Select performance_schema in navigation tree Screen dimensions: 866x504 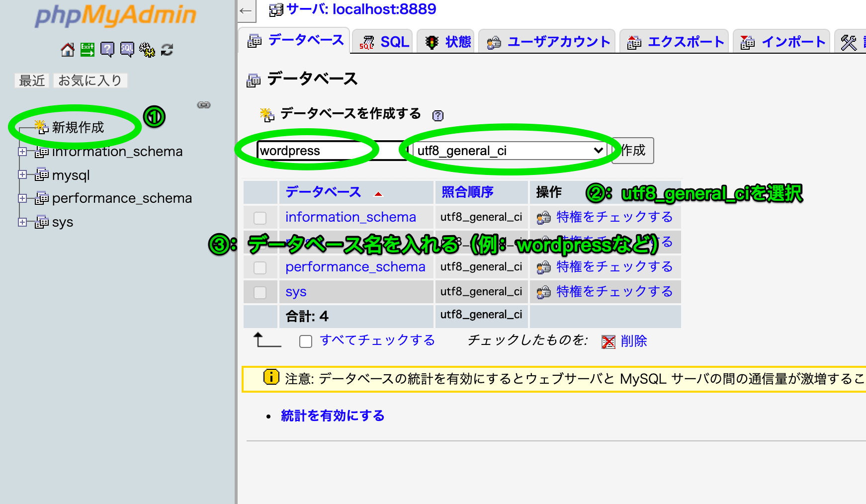tap(122, 198)
